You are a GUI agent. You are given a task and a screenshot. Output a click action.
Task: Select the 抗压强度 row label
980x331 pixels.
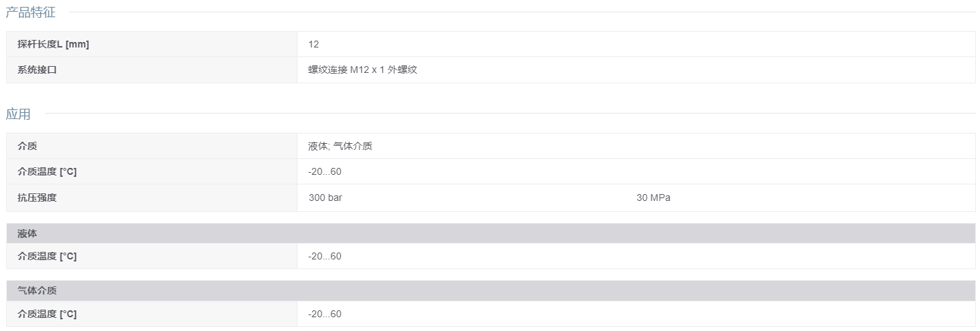[x=37, y=197]
